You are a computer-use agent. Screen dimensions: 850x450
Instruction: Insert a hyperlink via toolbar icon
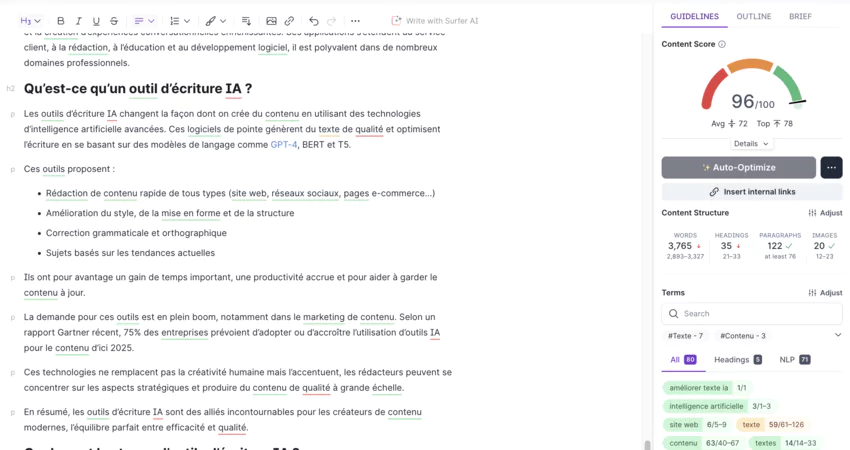pyautogui.click(x=289, y=21)
